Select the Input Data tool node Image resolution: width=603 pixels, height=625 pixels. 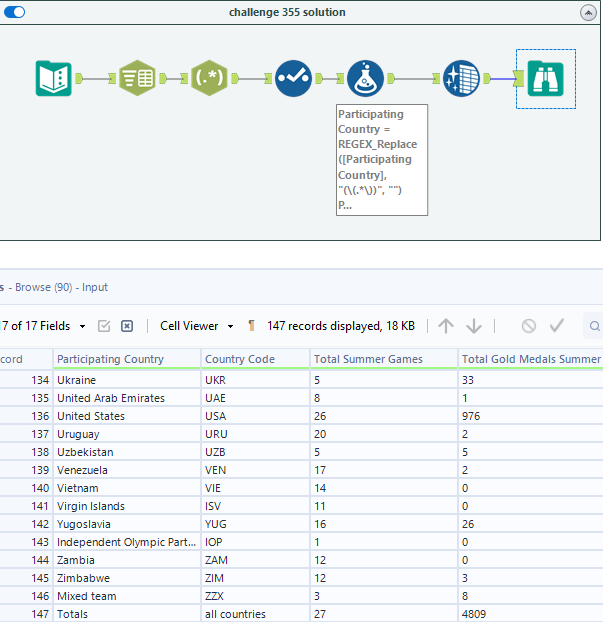click(x=54, y=78)
